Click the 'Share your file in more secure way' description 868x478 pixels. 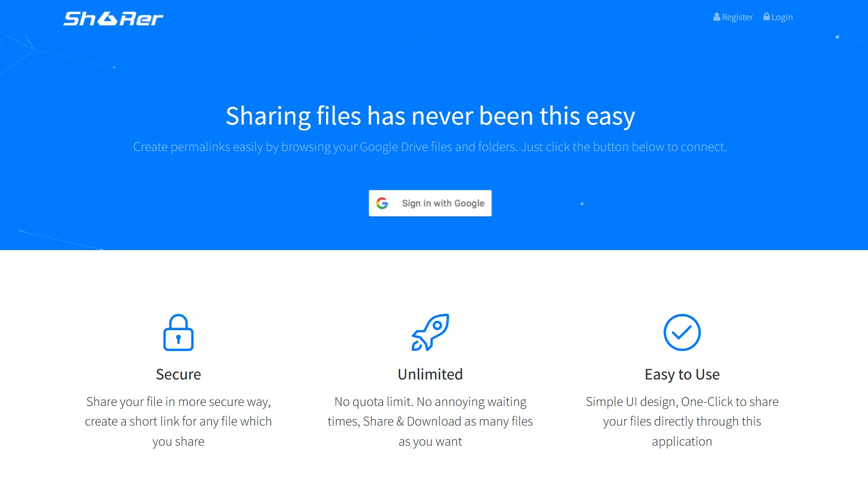click(178, 421)
